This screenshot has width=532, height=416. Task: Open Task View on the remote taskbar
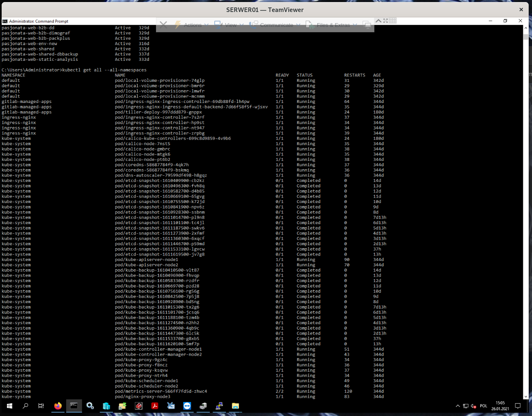41,406
